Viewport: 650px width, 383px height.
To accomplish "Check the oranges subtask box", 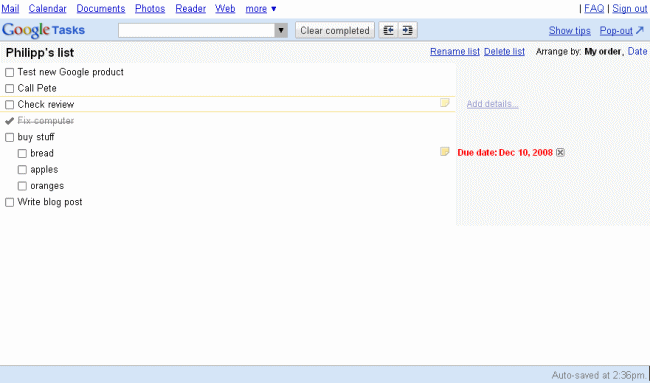I will click(22, 186).
